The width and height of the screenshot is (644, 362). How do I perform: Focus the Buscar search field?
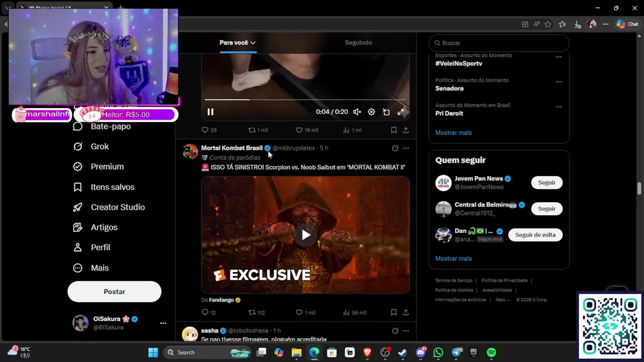tap(499, 43)
